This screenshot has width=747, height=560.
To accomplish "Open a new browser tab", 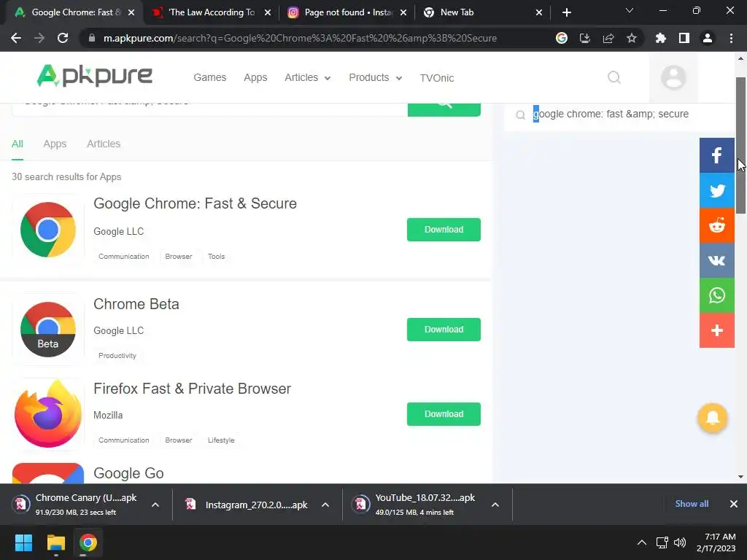I will [x=566, y=12].
